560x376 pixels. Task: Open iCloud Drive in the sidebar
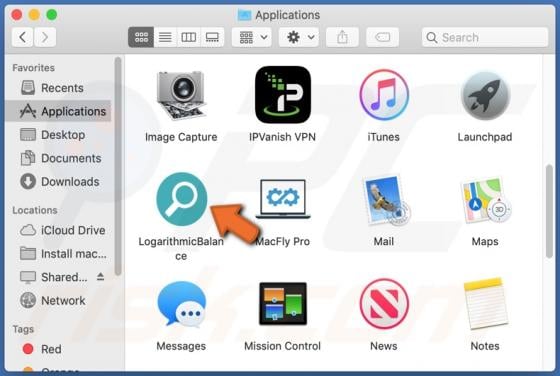tap(59, 230)
